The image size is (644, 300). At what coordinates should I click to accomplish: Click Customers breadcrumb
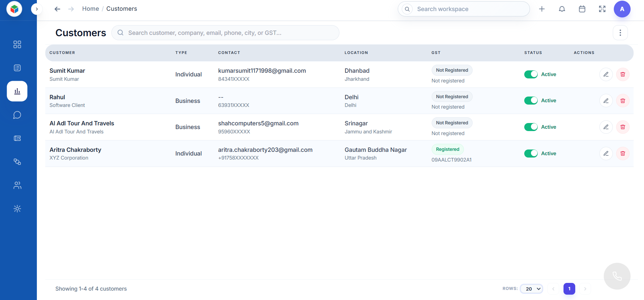(x=122, y=9)
